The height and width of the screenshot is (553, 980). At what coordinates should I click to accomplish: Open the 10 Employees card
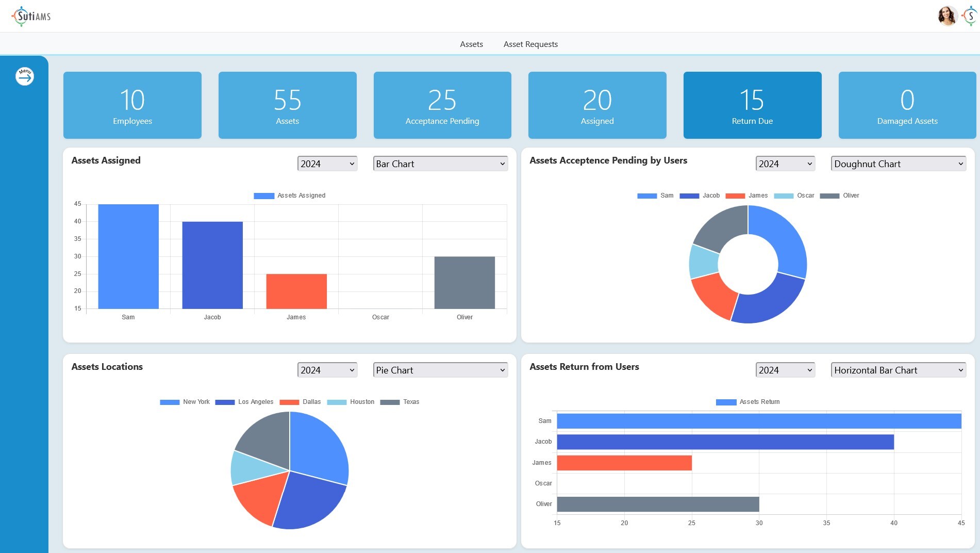tap(132, 105)
